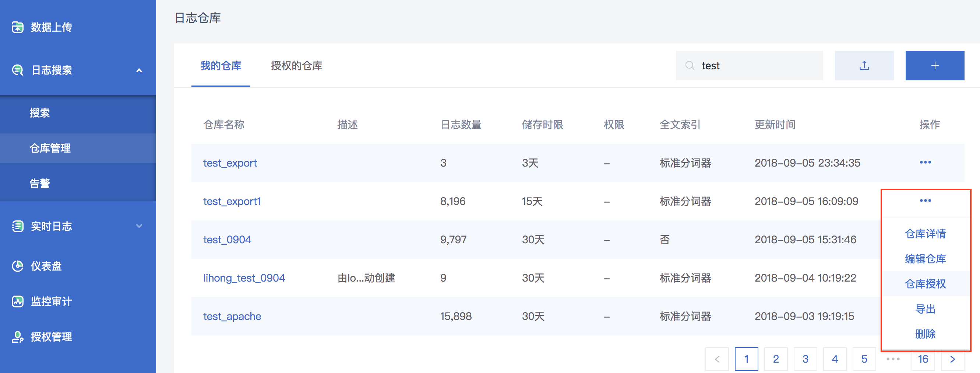Open the more actions dots for test_export

(925, 163)
